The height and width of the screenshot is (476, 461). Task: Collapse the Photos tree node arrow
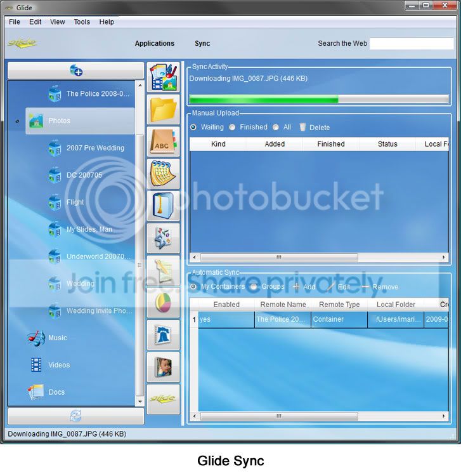pos(17,121)
